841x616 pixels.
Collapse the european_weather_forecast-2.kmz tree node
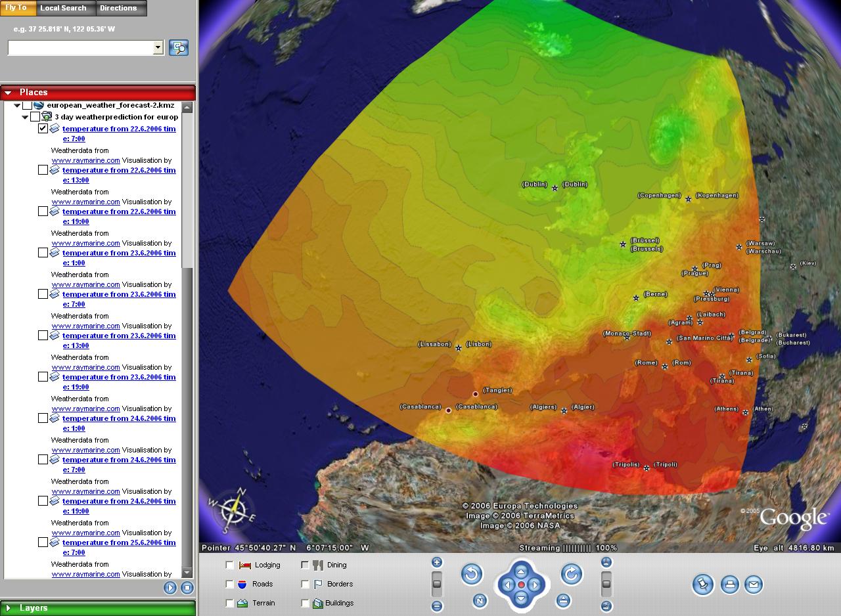pyautogui.click(x=17, y=106)
